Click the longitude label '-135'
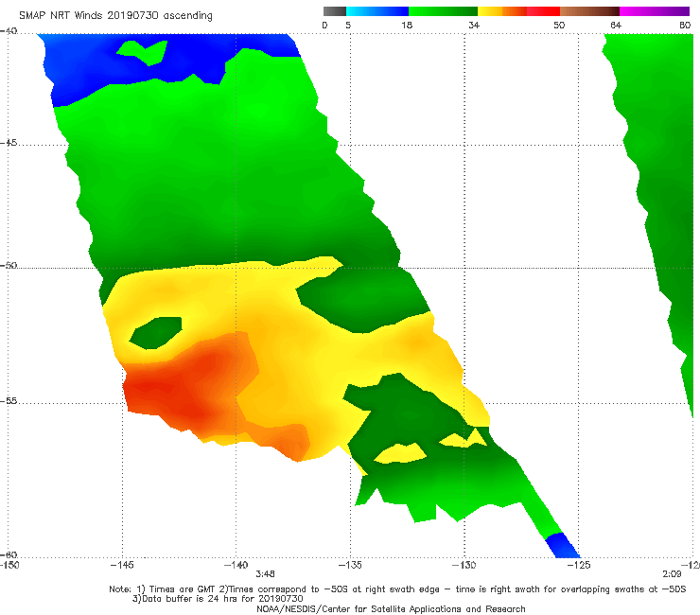700x615 pixels. [x=350, y=566]
